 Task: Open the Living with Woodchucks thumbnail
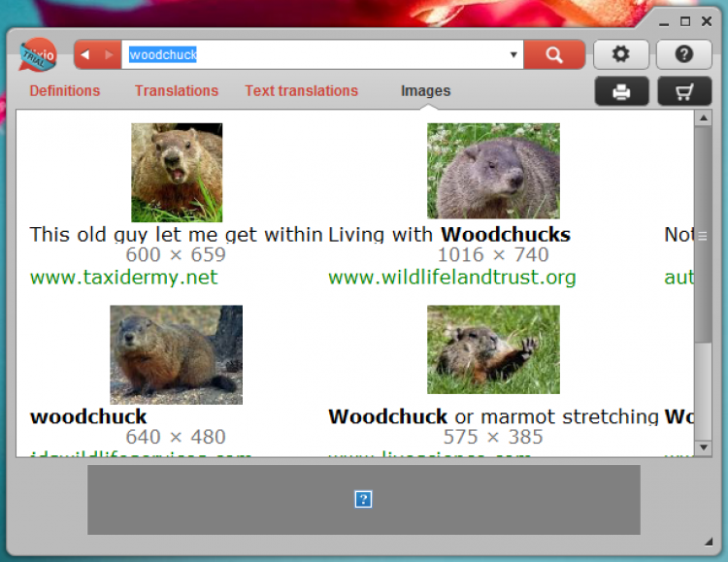[493, 171]
